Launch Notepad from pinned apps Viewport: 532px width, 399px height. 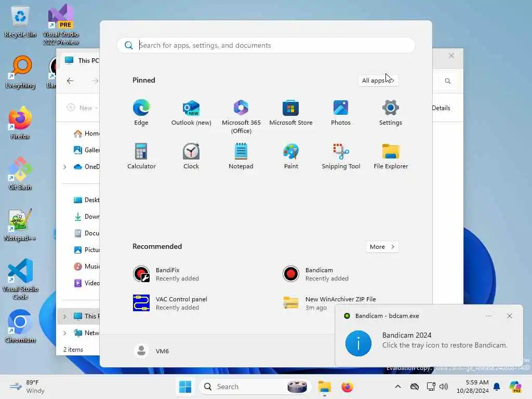(241, 156)
